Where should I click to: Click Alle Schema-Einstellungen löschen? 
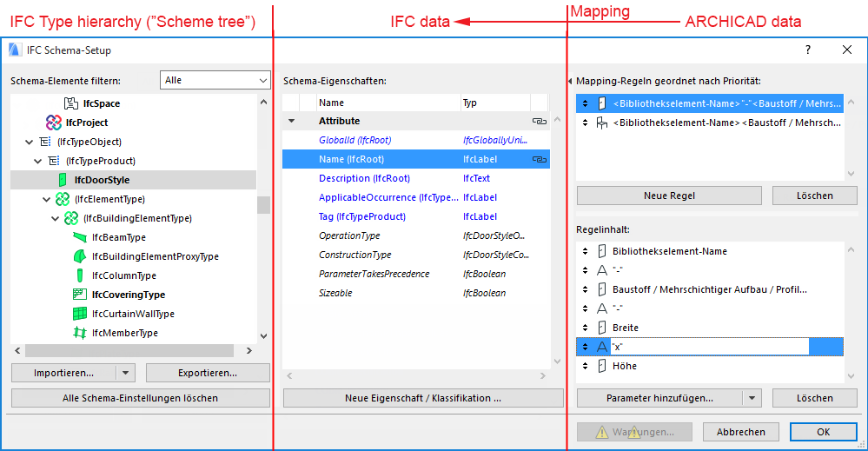tap(141, 398)
